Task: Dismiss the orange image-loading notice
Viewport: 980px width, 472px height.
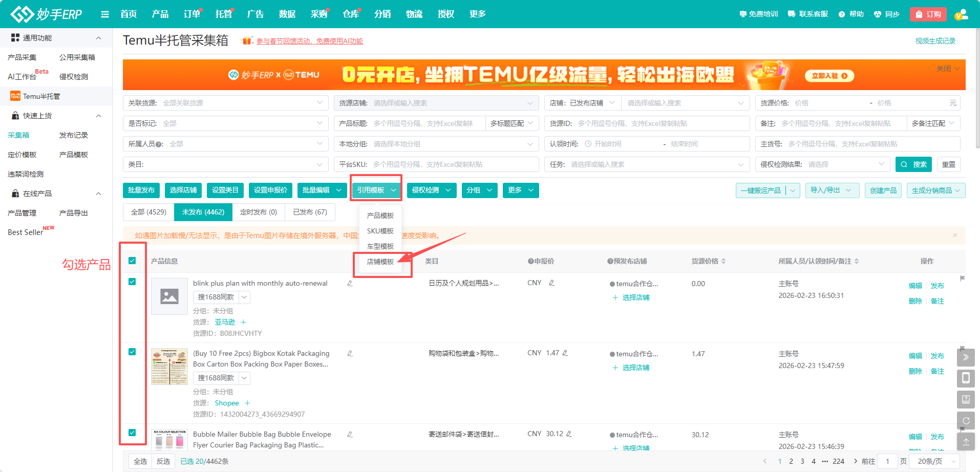Action: [x=955, y=235]
